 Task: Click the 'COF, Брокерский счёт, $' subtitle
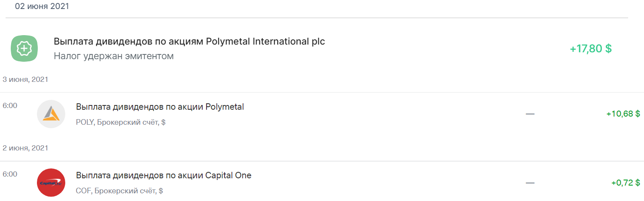click(119, 191)
